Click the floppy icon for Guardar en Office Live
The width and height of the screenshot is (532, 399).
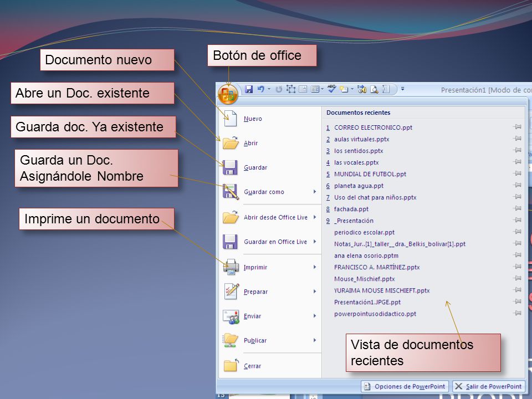pyautogui.click(x=230, y=242)
